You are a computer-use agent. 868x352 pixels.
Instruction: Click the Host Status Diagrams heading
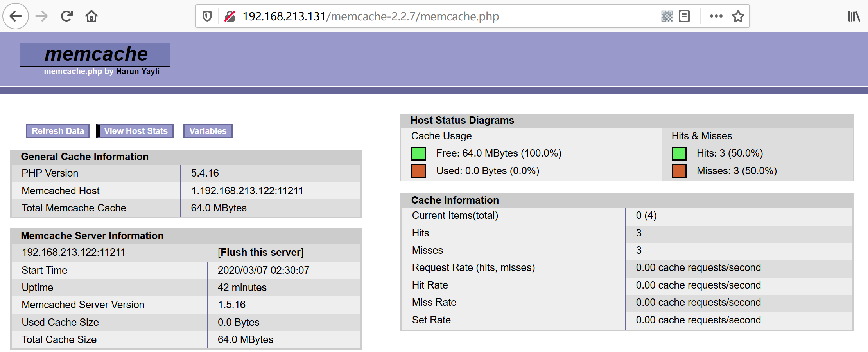coord(462,120)
